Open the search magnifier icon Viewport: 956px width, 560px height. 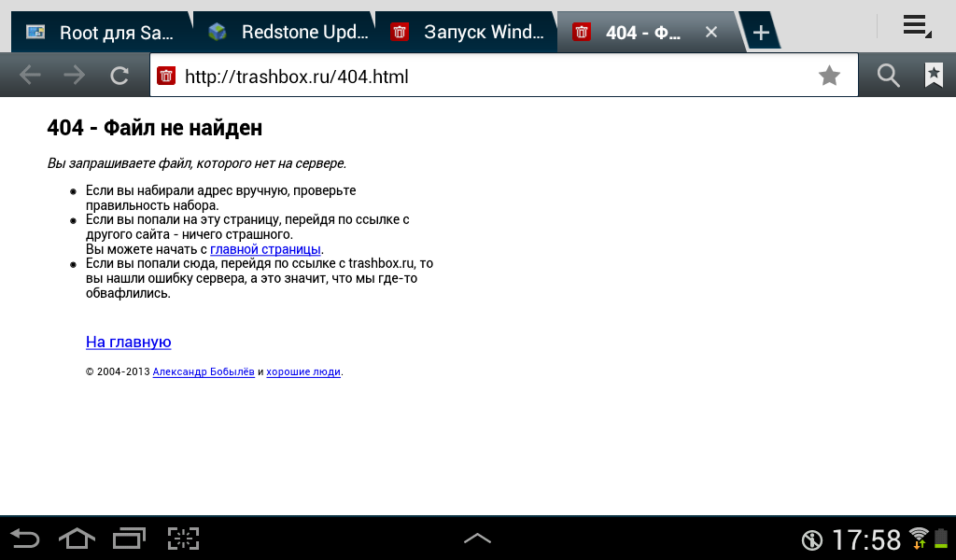889,76
